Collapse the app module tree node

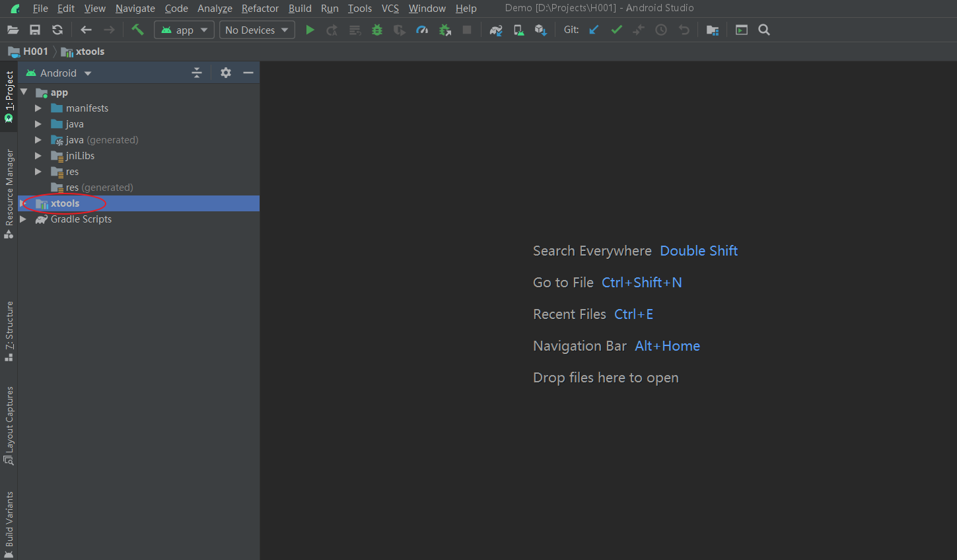pyautogui.click(x=24, y=92)
